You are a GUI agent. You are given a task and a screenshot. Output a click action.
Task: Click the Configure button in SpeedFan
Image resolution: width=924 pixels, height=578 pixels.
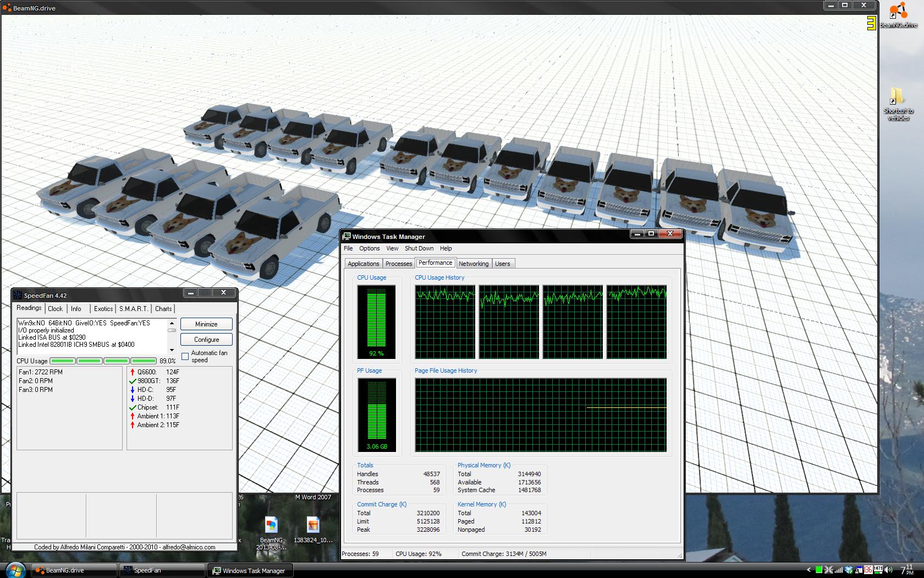(206, 340)
